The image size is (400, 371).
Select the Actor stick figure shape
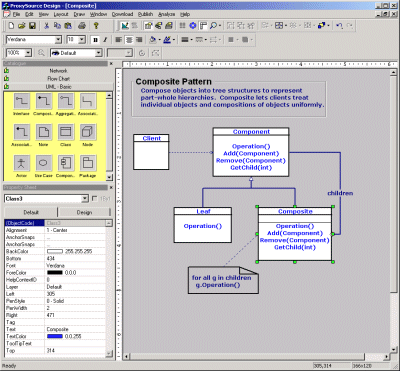click(x=22, y=163)
